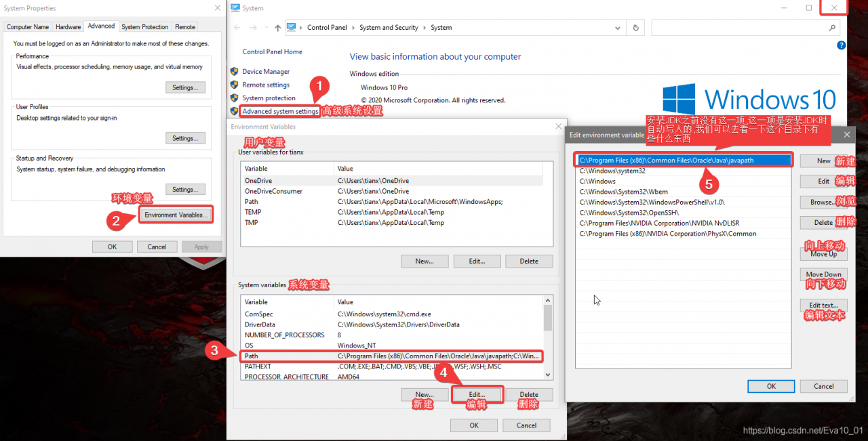868x441 pixels.
Task: Click Control Panel Home link
Action: pyautogui.click(x=273, y=51)
